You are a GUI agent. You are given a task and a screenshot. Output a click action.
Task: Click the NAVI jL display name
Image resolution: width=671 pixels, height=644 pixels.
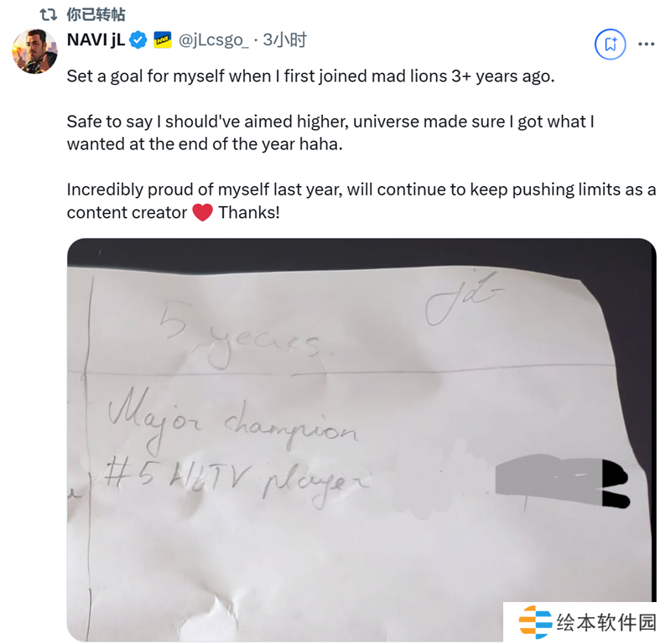tap(96, 39)
